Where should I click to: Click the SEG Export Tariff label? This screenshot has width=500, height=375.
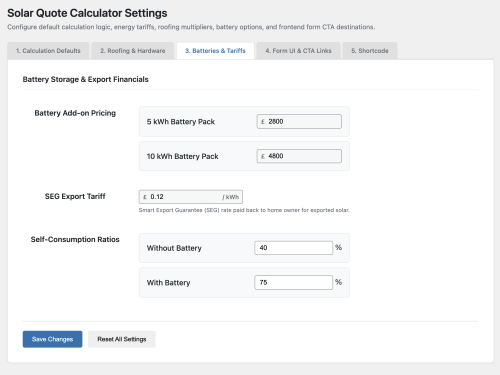pyautogui.click(x=75, y=196)
